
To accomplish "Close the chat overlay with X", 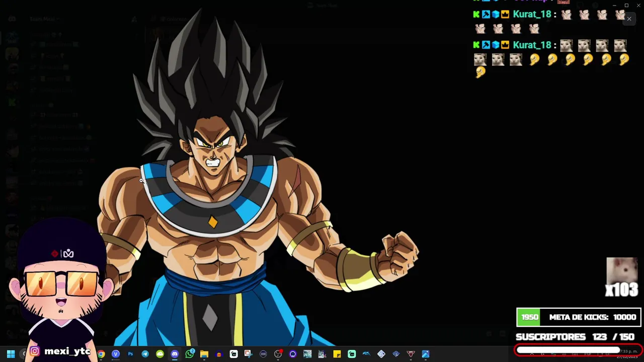I will (x=629, y=19).
